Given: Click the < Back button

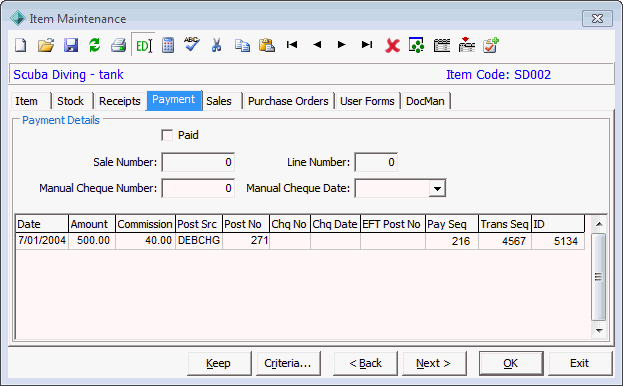Looking at the screenshot, I should point(365,363).
